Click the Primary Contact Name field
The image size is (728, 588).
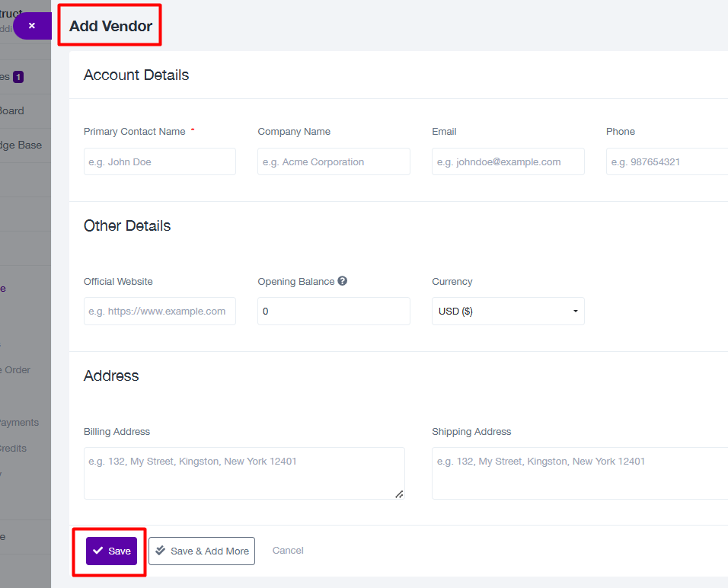click(160, 161)
